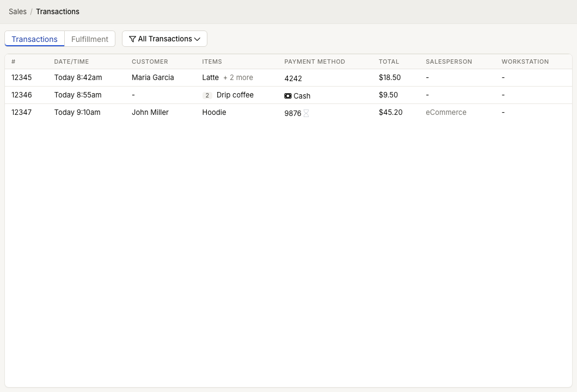Viewport: 577px width, 392px height.
Task: Click the Cash payment method label
Action: pos(302,96)
